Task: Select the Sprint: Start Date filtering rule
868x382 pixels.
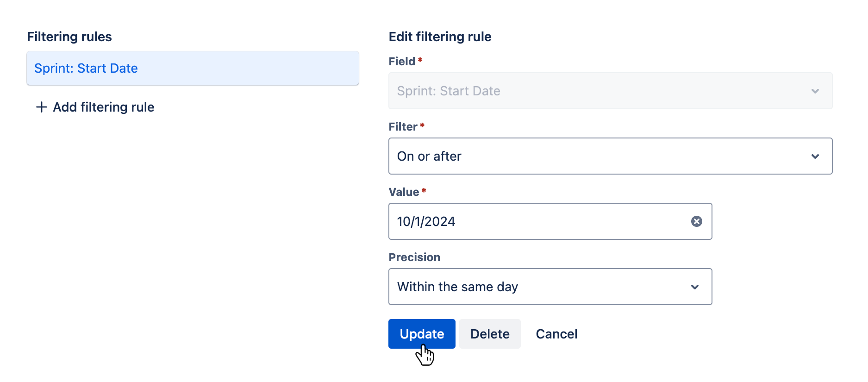Action: click(193, 68)
